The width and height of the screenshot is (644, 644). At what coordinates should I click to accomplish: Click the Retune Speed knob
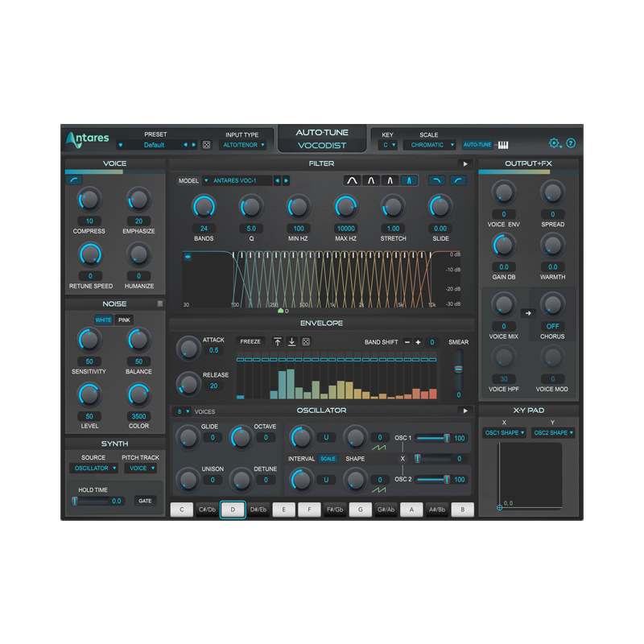[90, 254]
